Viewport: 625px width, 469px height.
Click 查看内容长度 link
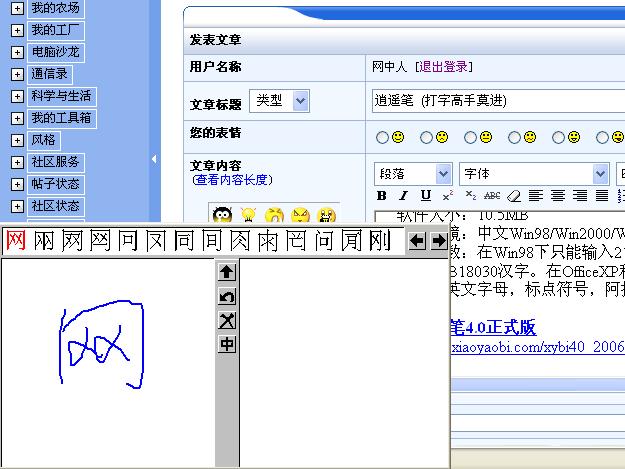[x=231, y=180]
